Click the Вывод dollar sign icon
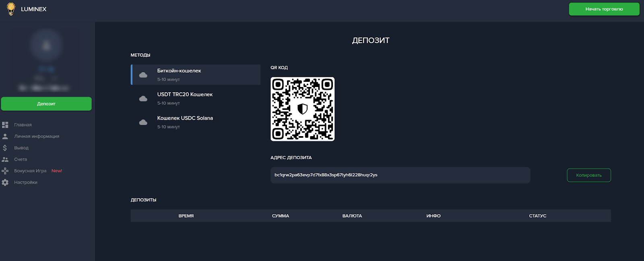Screen dimensions: 644x261 [x=5, y=148]
